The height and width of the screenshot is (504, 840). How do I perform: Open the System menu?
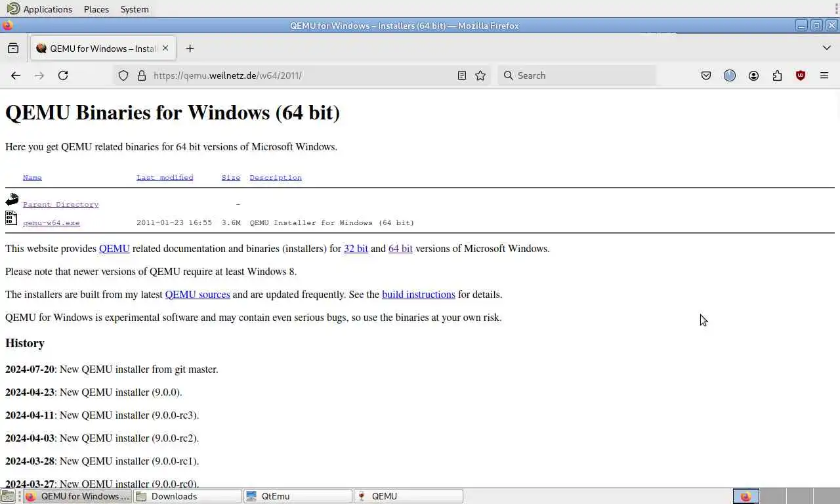[x=135, y=9]
